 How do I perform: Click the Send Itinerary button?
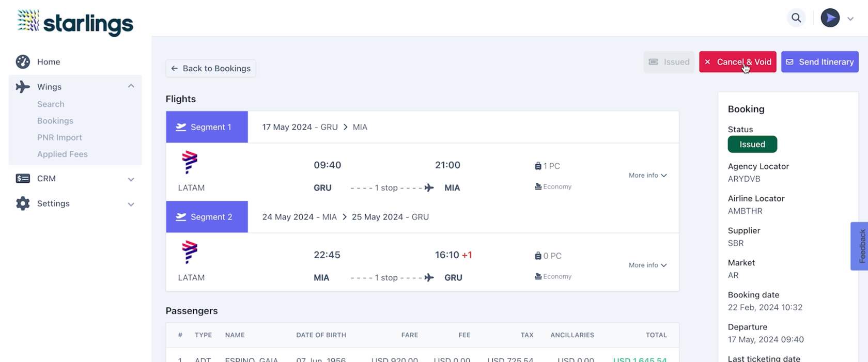click(819, 62)
